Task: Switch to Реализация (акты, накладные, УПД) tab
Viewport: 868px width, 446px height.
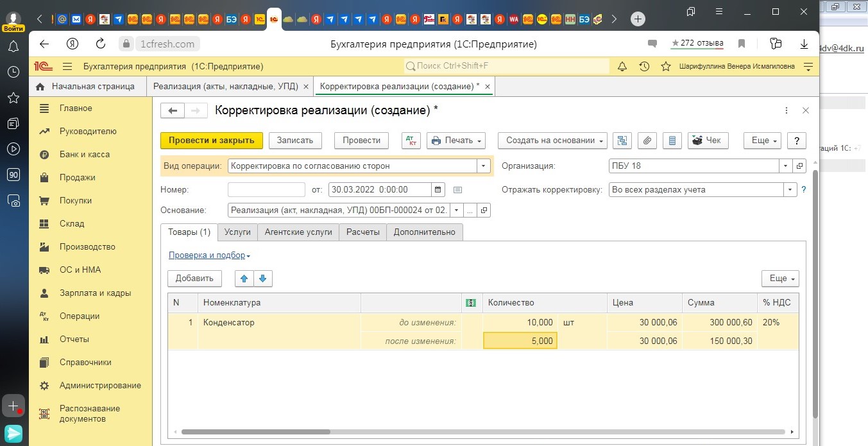Action: 225,86
